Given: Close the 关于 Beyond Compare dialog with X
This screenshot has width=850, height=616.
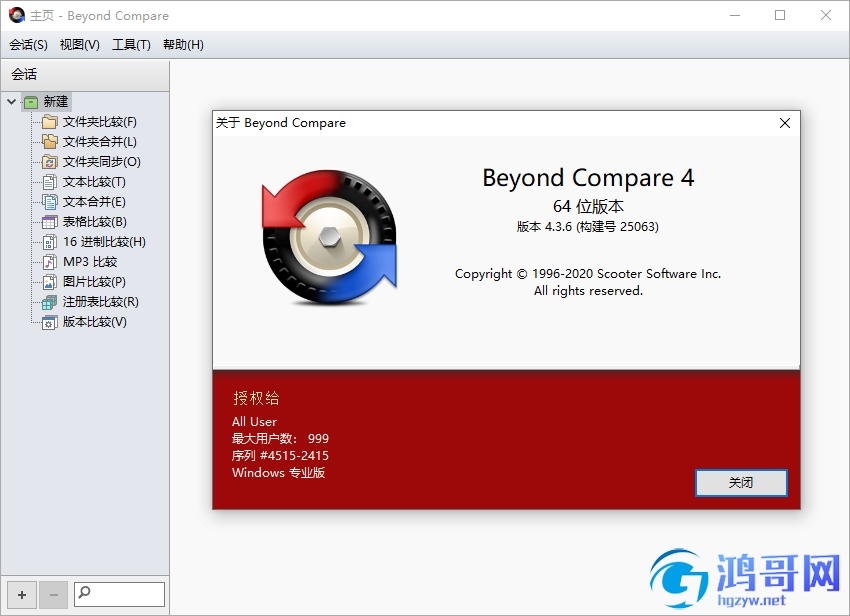Looking at the screenshot, I should coord(784,123).
